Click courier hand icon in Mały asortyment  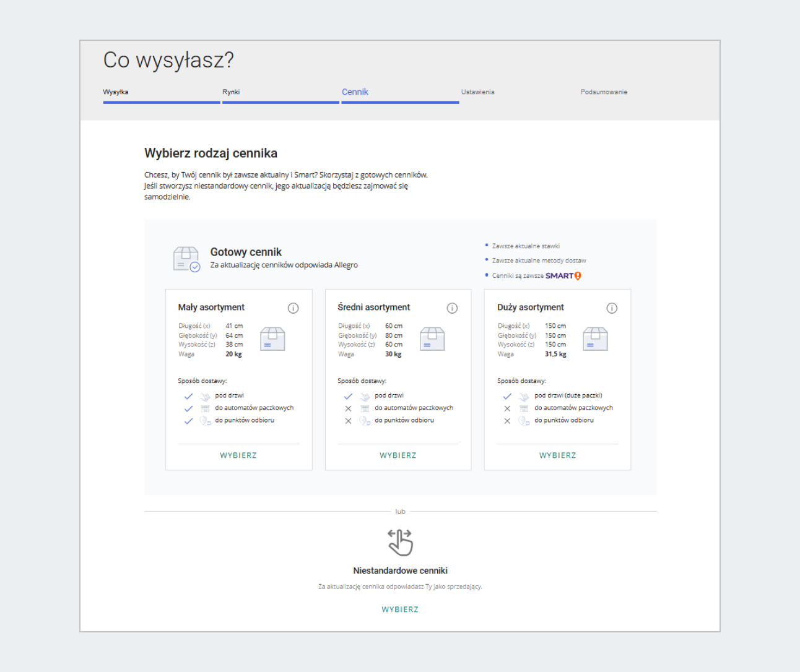pos(205,396)
